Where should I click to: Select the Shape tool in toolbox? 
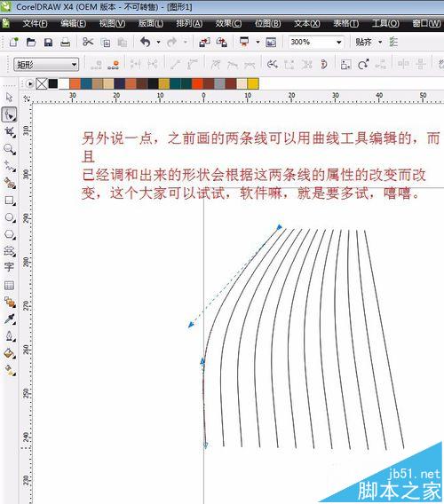tap(9, 114)
